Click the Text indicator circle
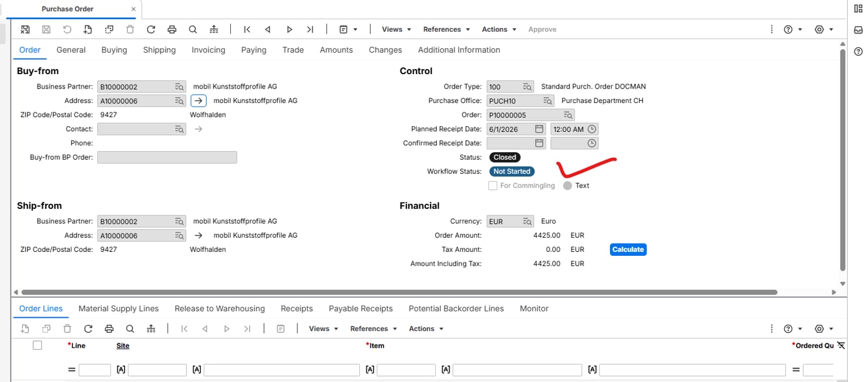Image resolution: width=868 pixels, height=382 pixels. 567,186
